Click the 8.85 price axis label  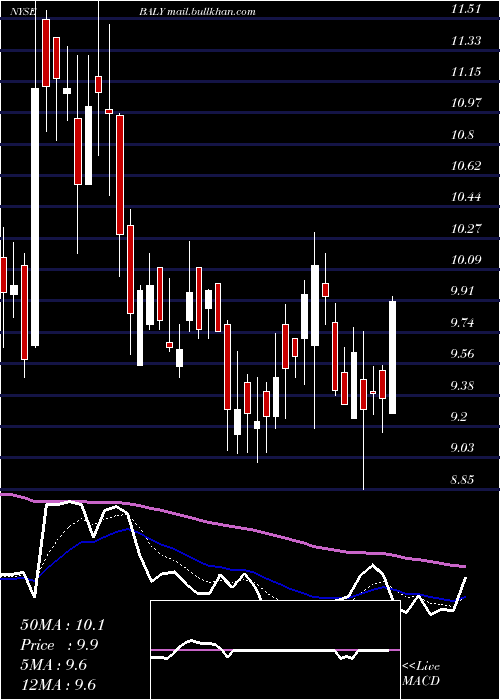coord(464,480)
